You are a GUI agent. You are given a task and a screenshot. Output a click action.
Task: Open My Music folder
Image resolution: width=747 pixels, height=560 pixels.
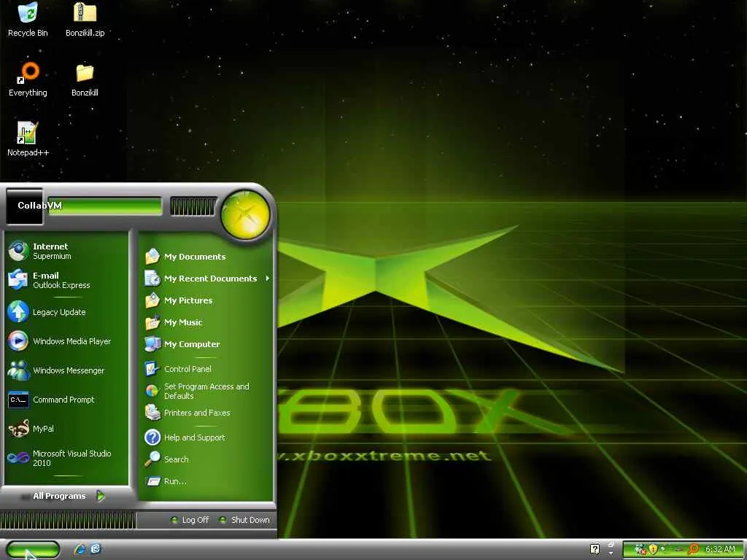coord(206,322)
